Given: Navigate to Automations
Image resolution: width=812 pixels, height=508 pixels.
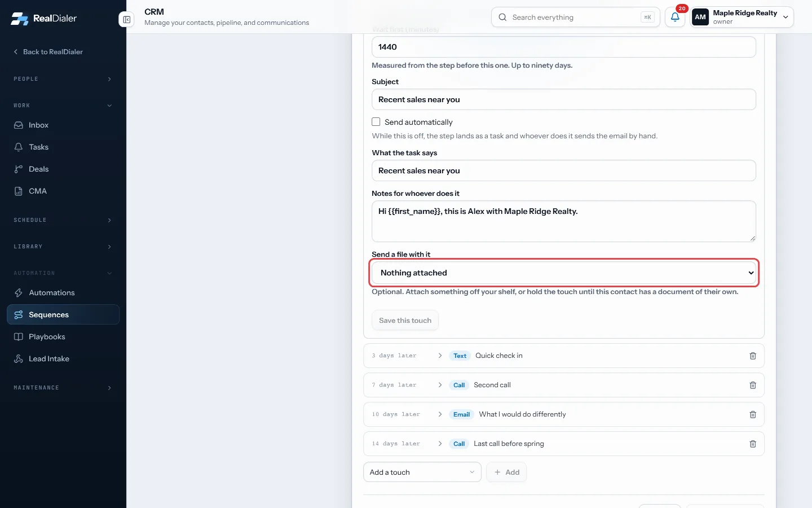Looking at the screenshot, I should coord(63,293).
